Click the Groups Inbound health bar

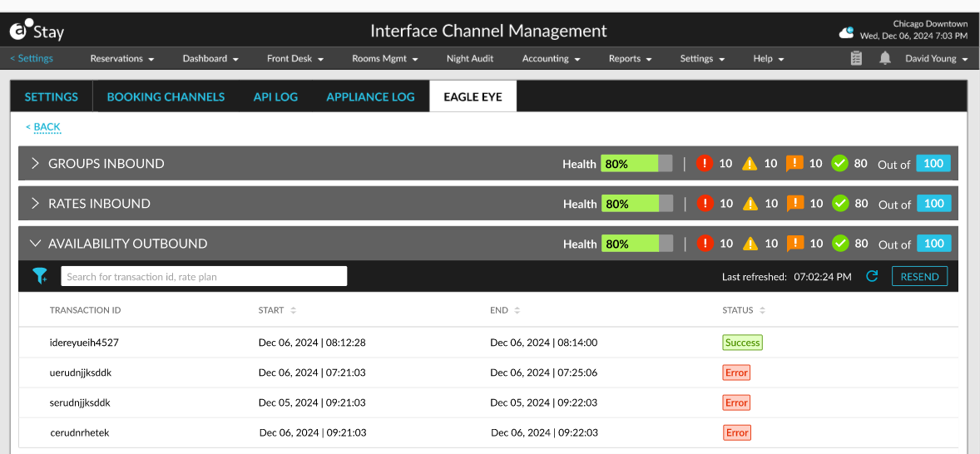click(637, 164)
